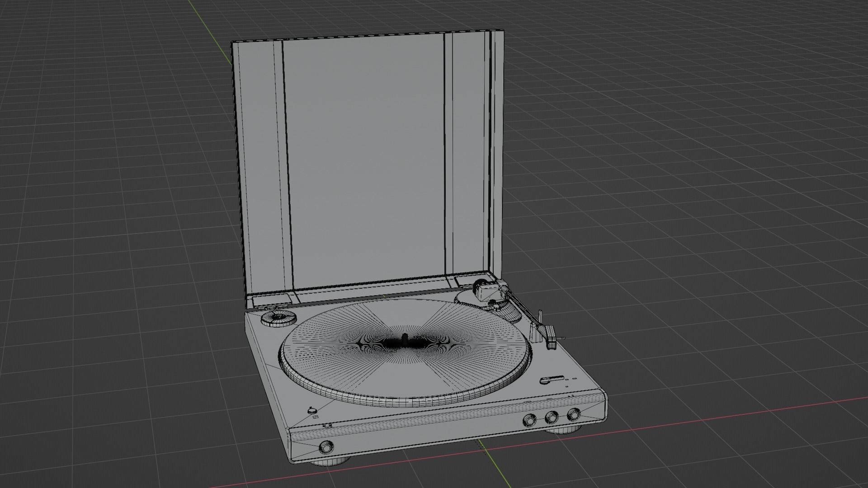This screenshot has height=488, width=868.
Task: Click the speed selector lever on deck
Action: (x=552, y=380)
